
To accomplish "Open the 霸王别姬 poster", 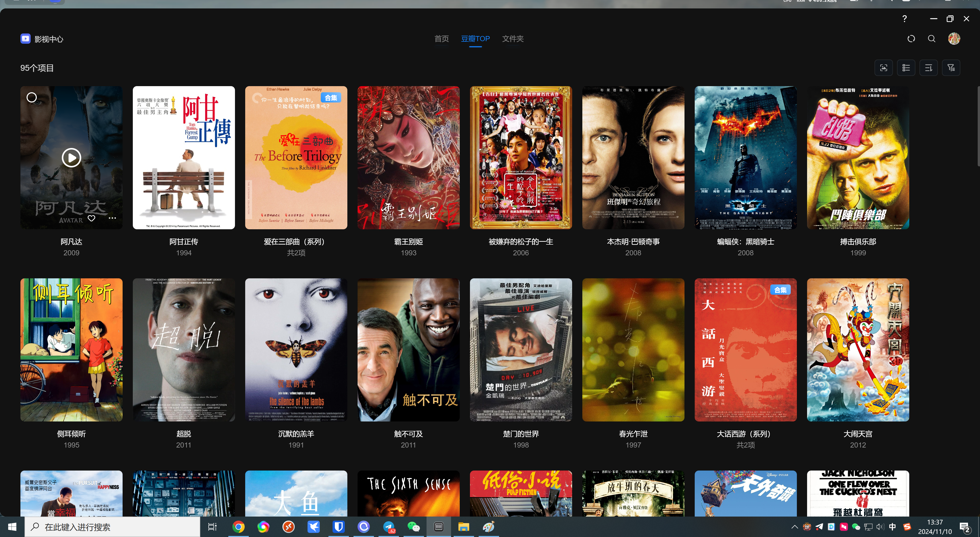I will point(409,157).
